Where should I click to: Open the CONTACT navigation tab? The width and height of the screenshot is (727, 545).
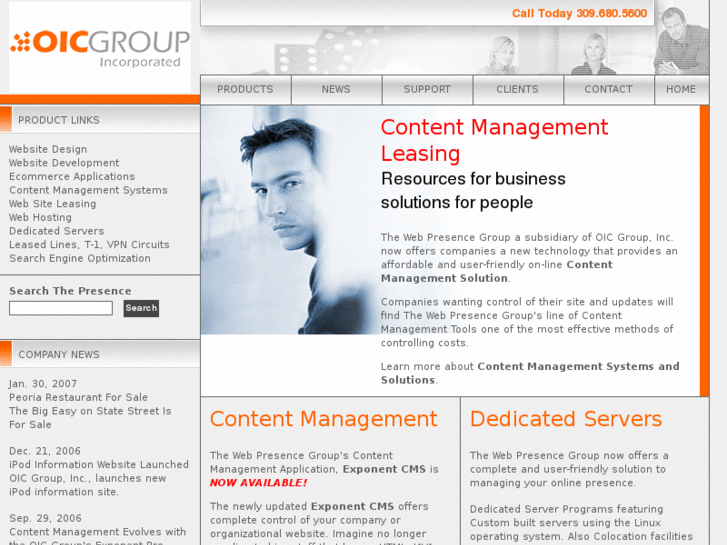pos(609,90)
